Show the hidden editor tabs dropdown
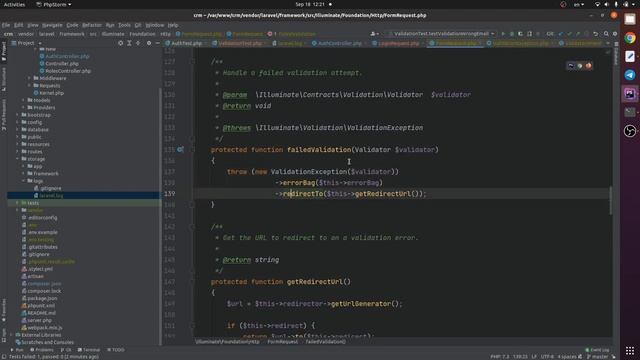 (608, 43)
